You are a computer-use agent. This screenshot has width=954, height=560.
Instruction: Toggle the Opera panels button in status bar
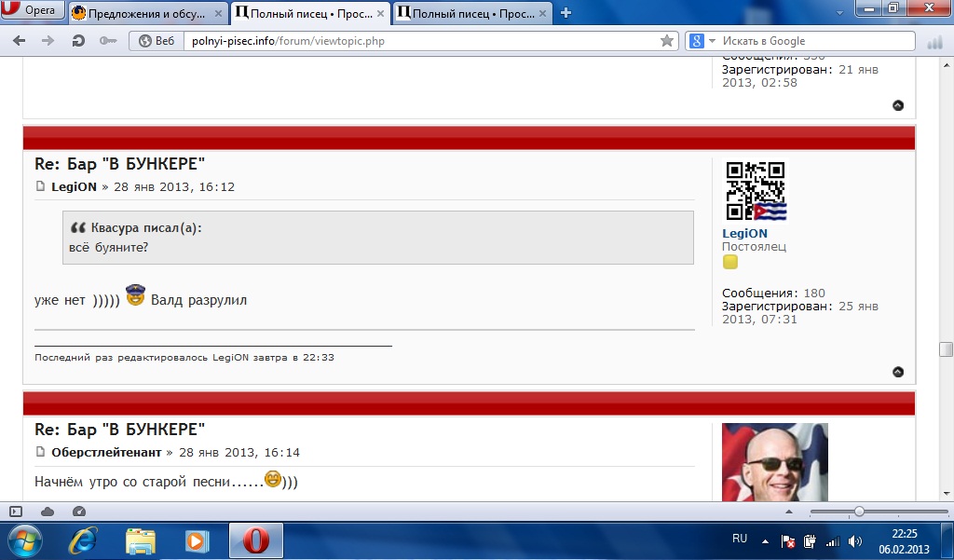pos(16,512)
